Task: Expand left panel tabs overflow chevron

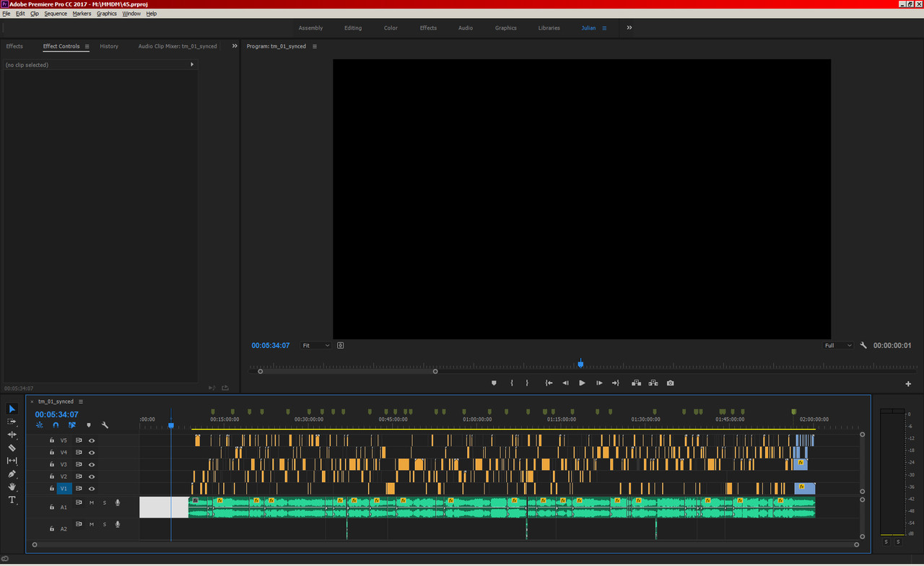Action: 235,46
